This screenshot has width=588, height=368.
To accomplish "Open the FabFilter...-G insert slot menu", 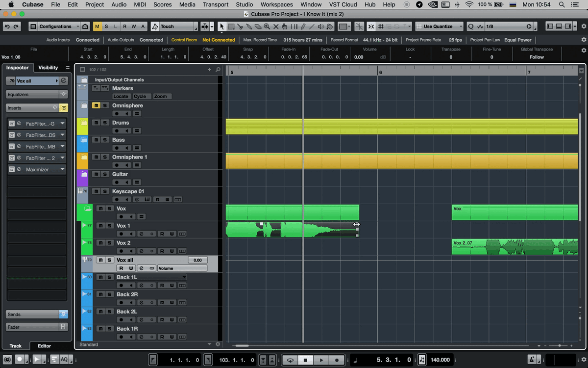I will coord(63,123).
